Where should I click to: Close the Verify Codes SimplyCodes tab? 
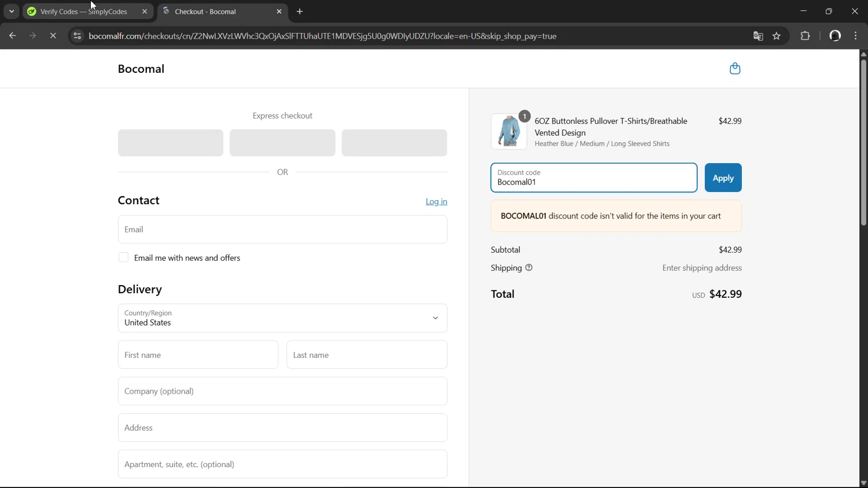[x=145, y=12]
